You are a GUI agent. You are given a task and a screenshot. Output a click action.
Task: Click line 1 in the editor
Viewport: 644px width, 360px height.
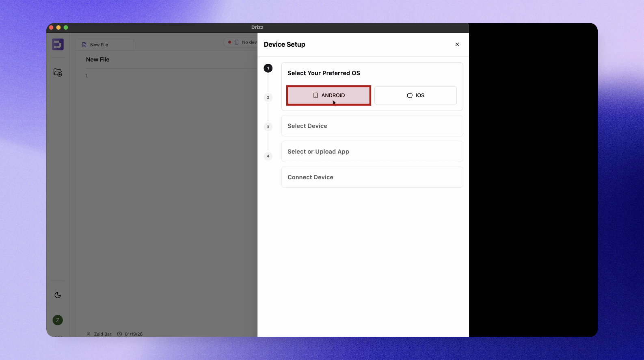162,76
